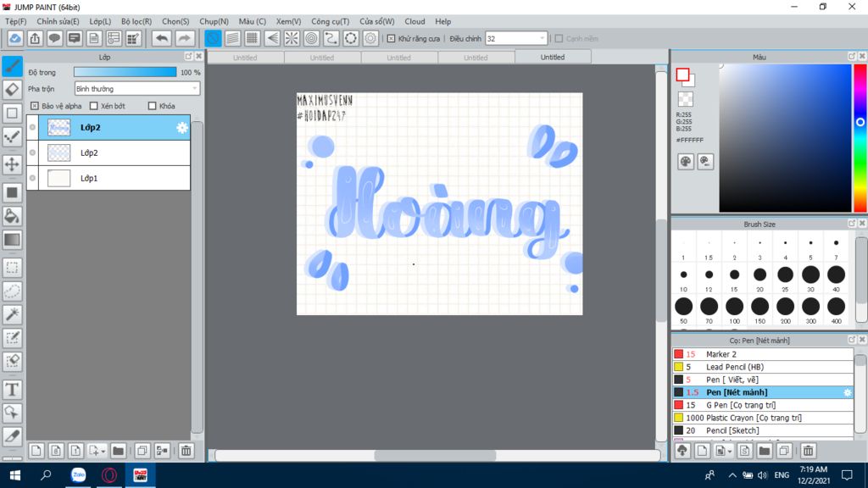The image size is (868, 488).
Task: Choose Marker 2 brush
Action: (x=763, y=354)
